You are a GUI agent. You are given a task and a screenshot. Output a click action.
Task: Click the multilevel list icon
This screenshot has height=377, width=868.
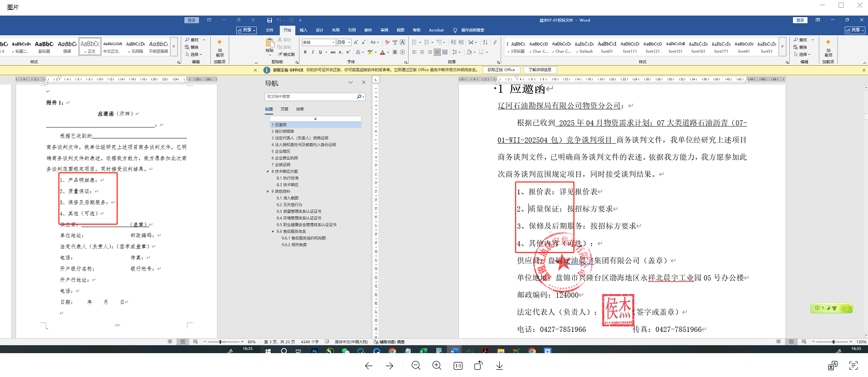point(440,43)
